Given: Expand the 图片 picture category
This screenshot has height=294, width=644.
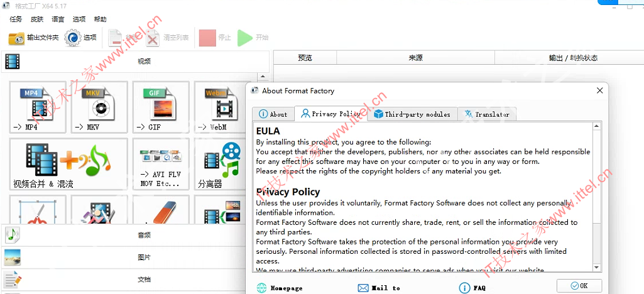Looking at the screenshot, I should [x=123, y=258].
